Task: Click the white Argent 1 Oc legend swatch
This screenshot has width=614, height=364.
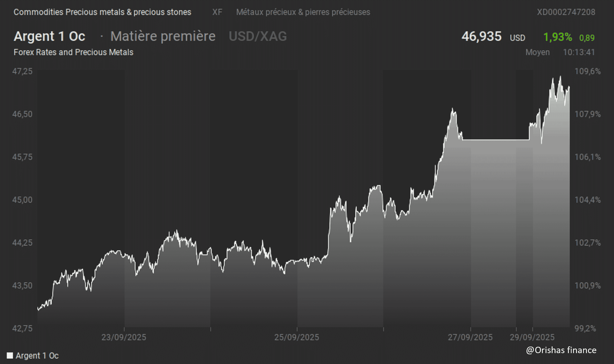Action: point(10,355)
